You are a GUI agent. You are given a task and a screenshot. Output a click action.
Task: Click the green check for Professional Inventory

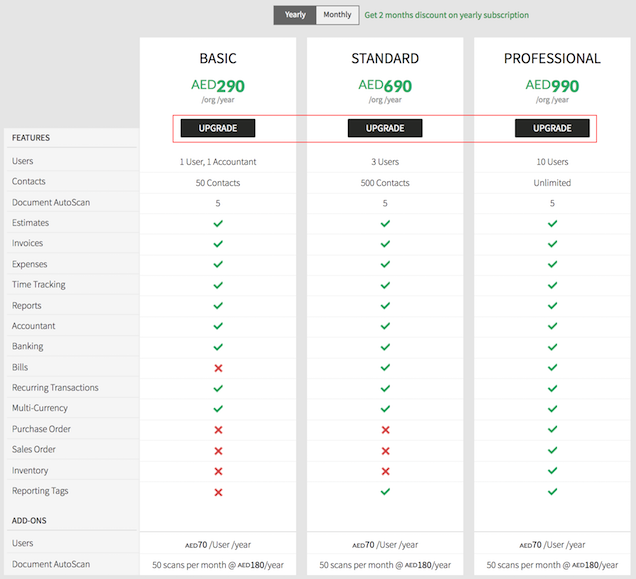pos(552,470)
